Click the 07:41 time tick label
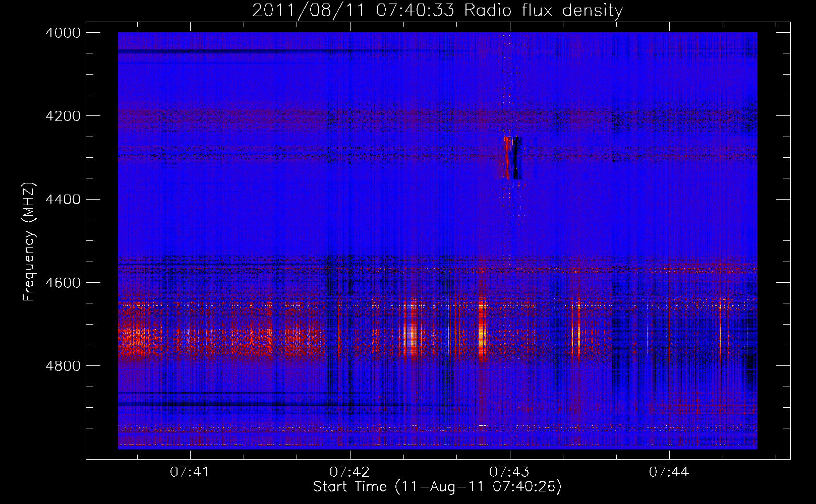816x504 pixels. [190, 472]
